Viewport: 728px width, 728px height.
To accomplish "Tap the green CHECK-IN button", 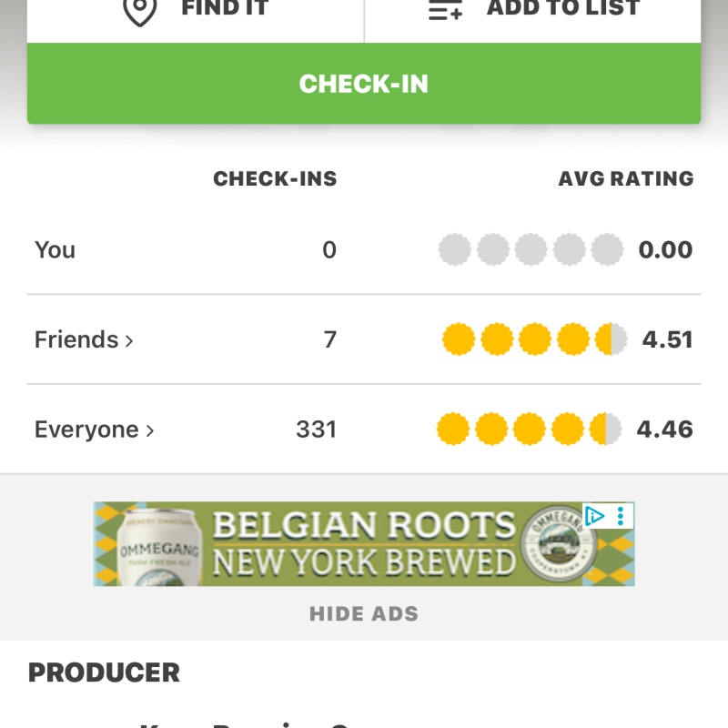I will (364, 84).
